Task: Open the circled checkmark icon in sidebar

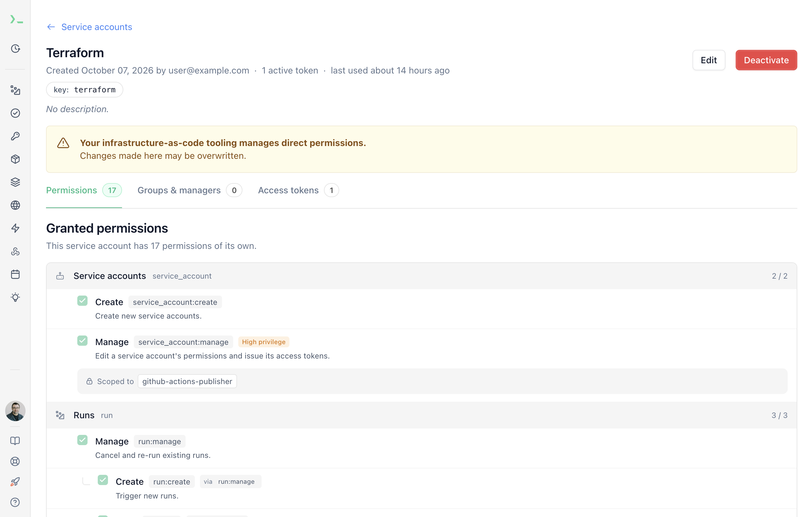Action: (15, 113)
